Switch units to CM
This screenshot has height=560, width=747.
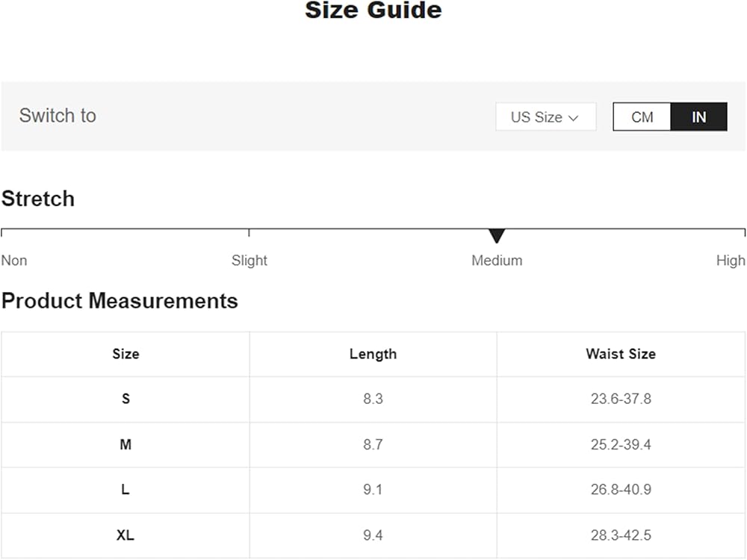click(642, 117)
